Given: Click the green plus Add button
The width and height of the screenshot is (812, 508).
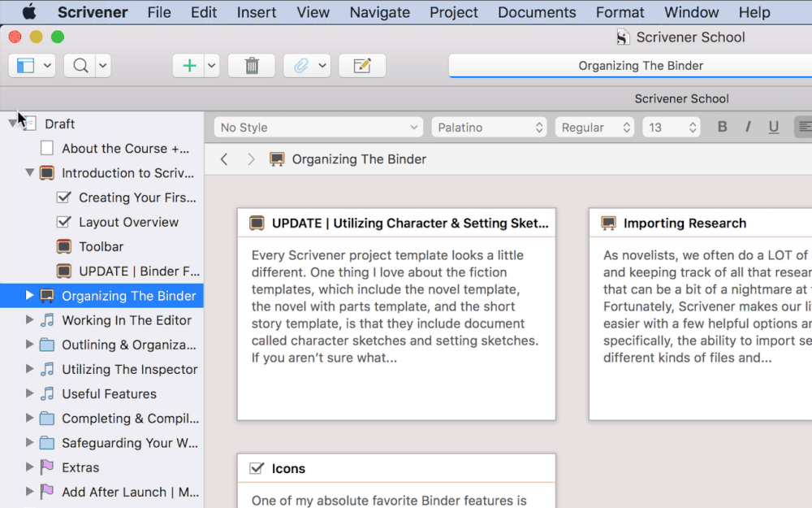Looking at the screenshot, I should click(189, 66).
